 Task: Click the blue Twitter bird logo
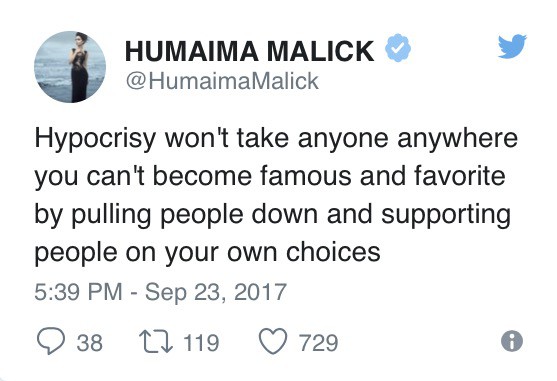[512, 46]
